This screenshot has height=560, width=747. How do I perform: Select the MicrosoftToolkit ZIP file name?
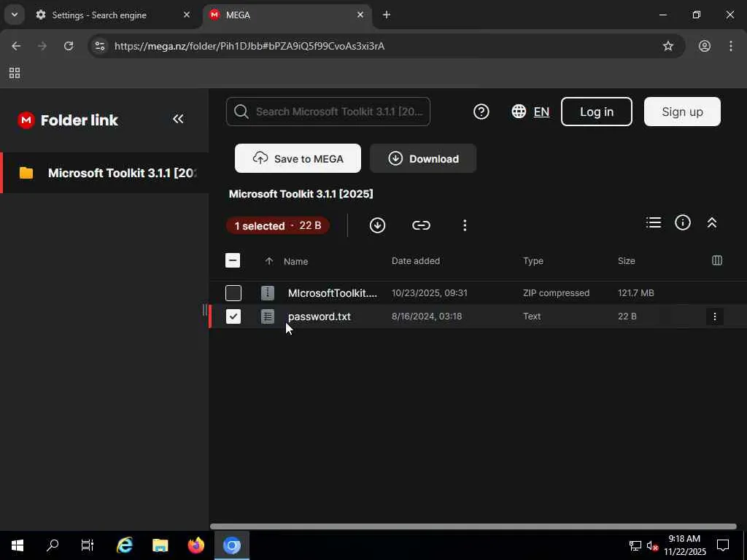(333, 293)
